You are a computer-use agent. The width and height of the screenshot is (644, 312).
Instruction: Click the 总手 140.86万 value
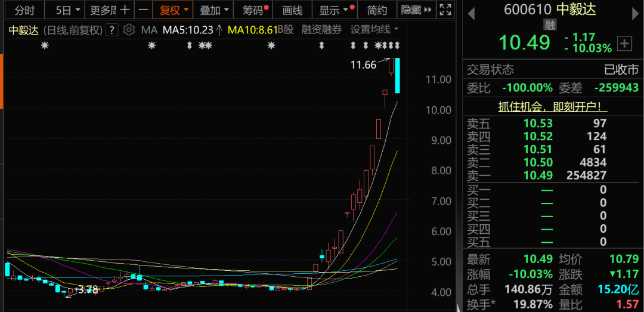[x=527, y=290]
